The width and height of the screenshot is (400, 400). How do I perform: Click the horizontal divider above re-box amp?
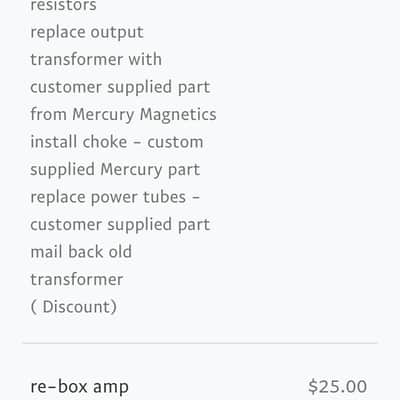(200, 343)
